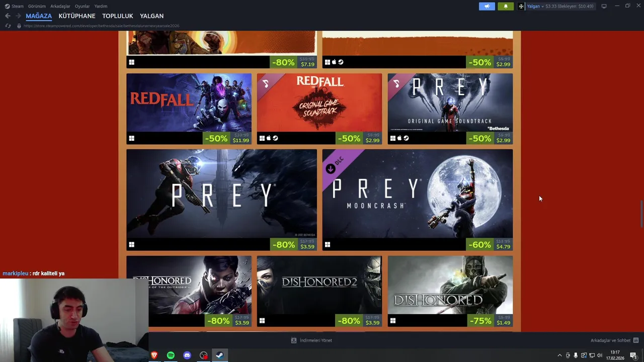Image resolution: width=644 pixels, height=362 pixels.
Task: Open Arkadaşlar ve Sohbet panel
Action: pyautogui.click(x=614, y=340)
